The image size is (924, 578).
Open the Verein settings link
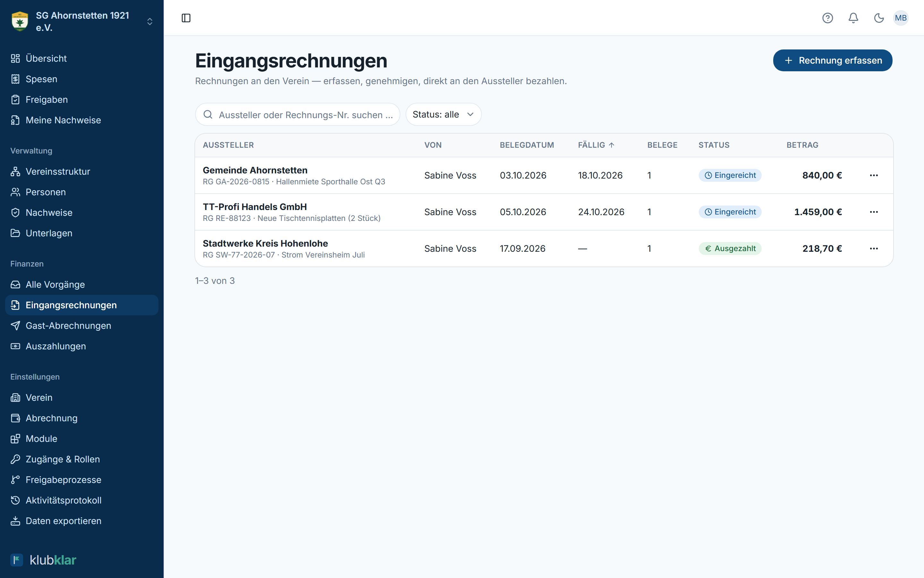(x=82, y=398)
